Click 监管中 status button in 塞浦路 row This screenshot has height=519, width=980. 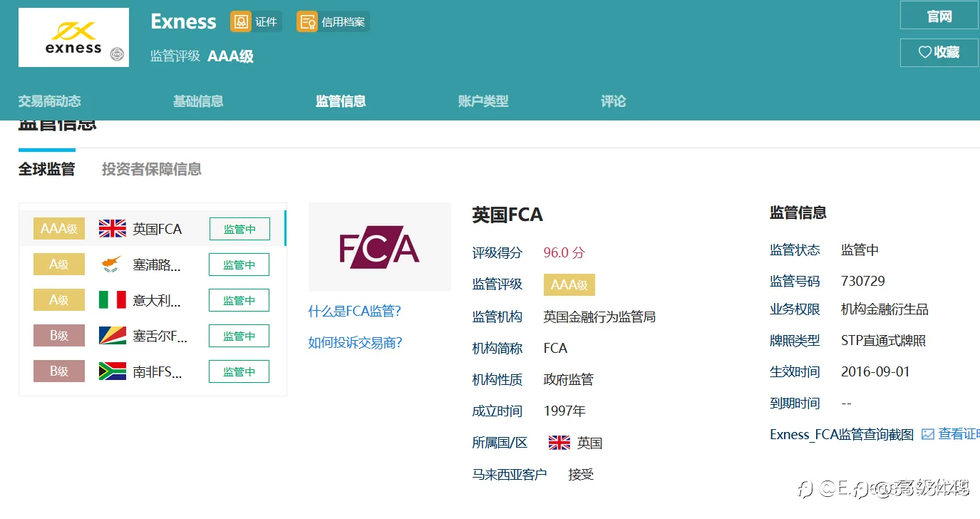tap(239, 264)
